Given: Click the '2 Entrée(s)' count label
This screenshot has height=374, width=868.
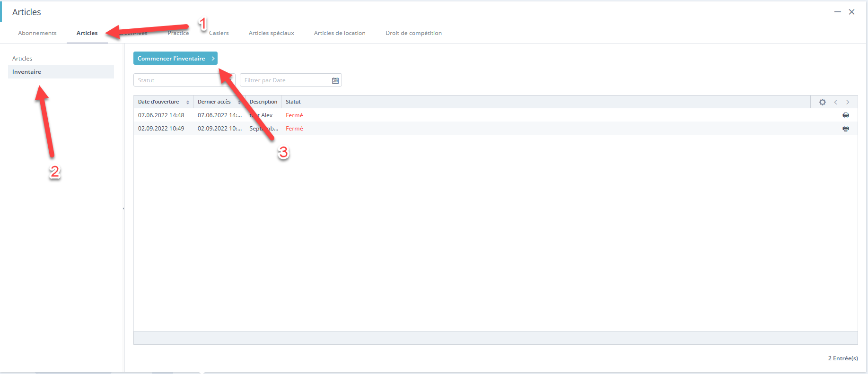Looking at the screenshot, I should click(843, 358).
